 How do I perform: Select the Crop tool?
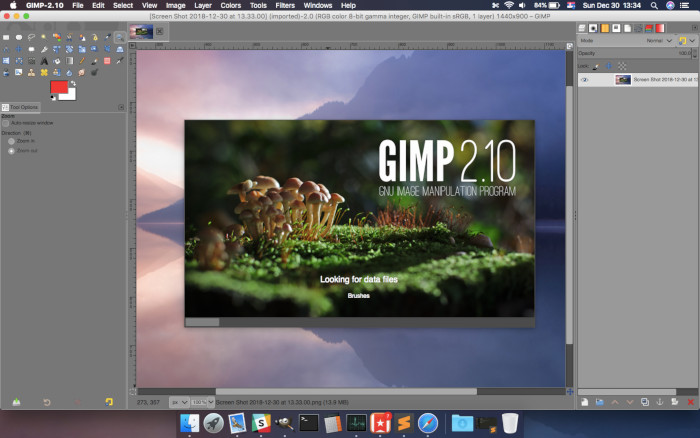[44, 50]
